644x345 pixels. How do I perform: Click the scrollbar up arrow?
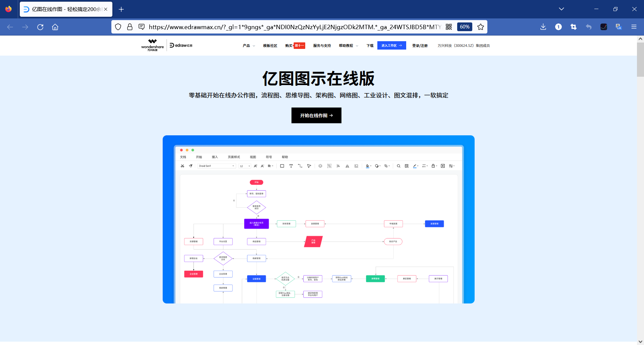click(640, 39)
